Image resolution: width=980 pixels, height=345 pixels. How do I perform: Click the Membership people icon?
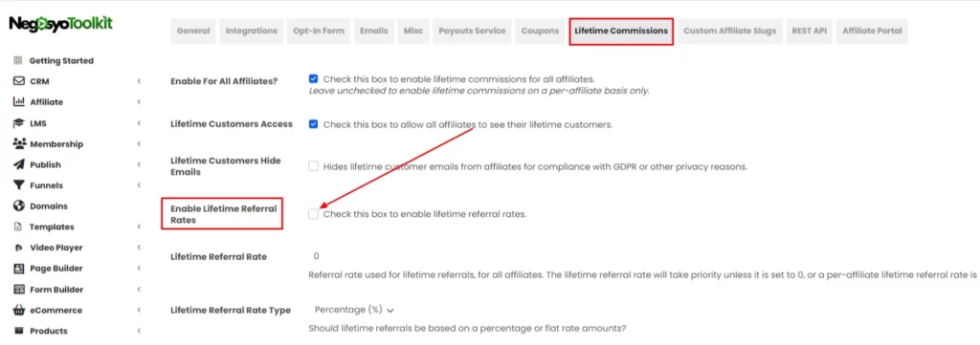(18, 143)
